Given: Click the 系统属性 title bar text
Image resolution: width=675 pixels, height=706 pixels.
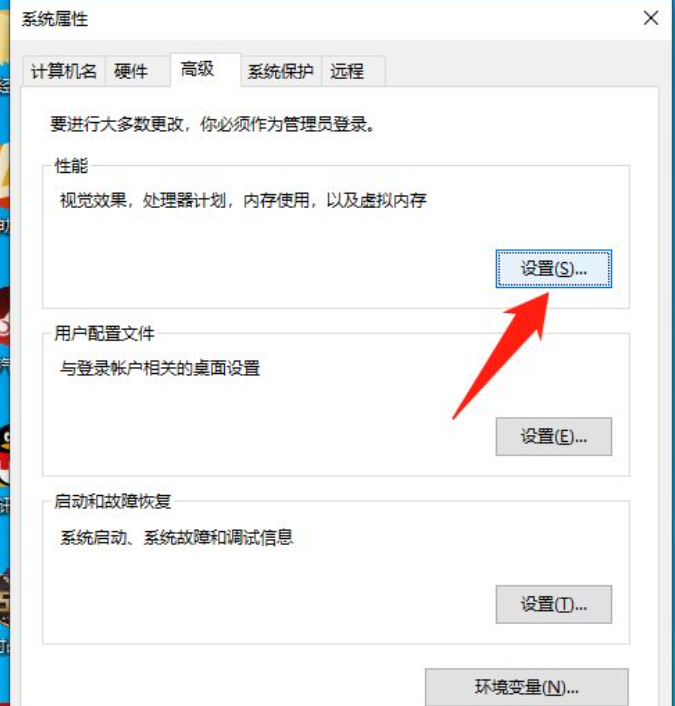Looking at the screenshot, I should tap(54, 19).
